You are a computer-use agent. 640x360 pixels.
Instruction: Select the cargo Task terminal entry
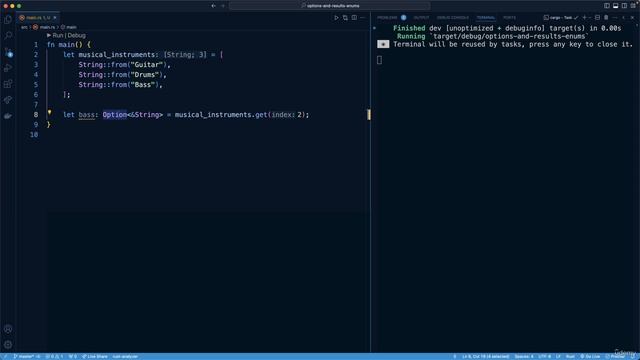(561, 18)
